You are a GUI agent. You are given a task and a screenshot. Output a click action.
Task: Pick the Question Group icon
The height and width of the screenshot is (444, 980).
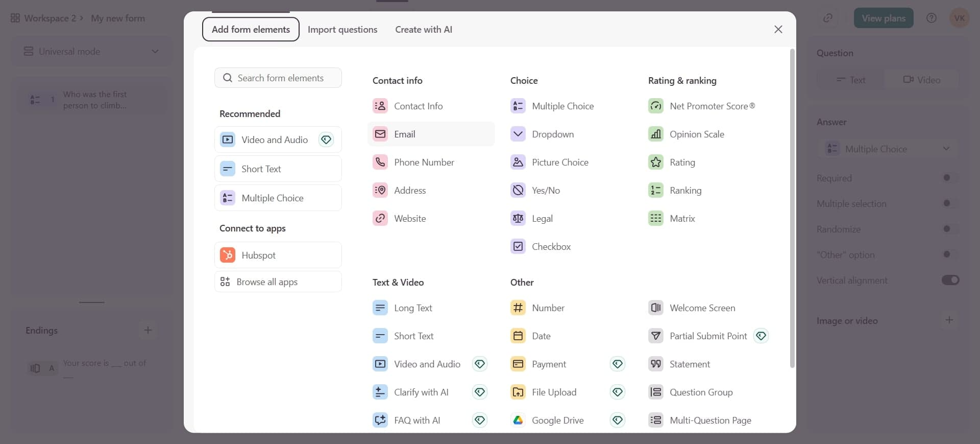pos(656,392)
